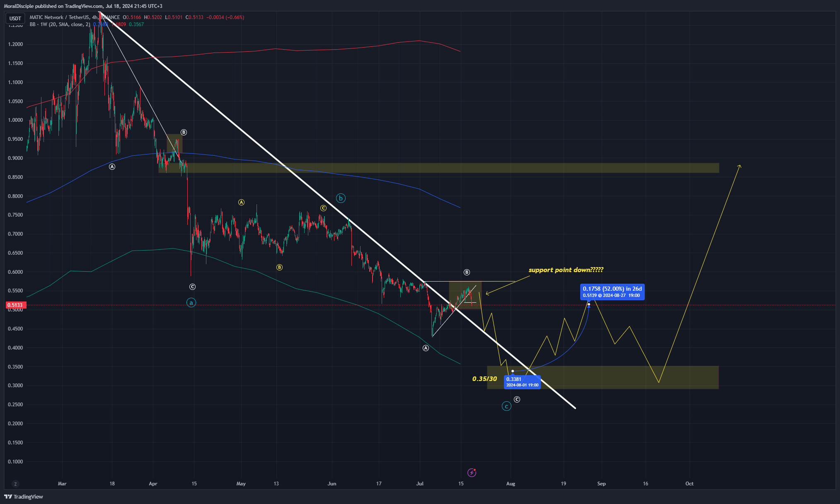The height and width of the screenshot is (504, 840).
Task: Click the 'Aug' time axis label
Action: pos(511,484)
